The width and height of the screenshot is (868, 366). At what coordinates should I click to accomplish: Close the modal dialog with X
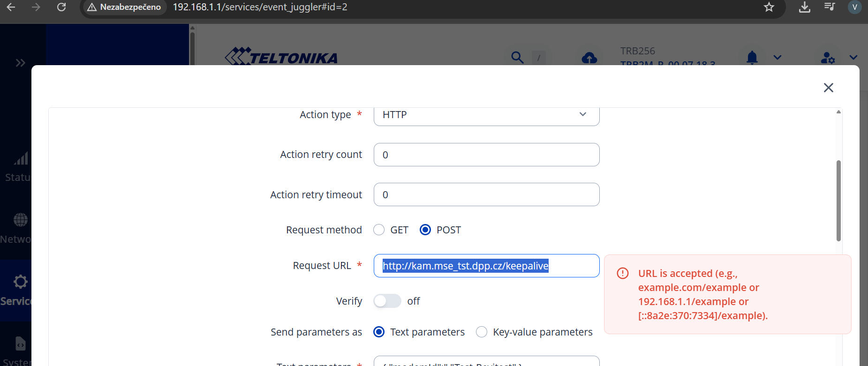pyautogui.click(x=829, y=88)
